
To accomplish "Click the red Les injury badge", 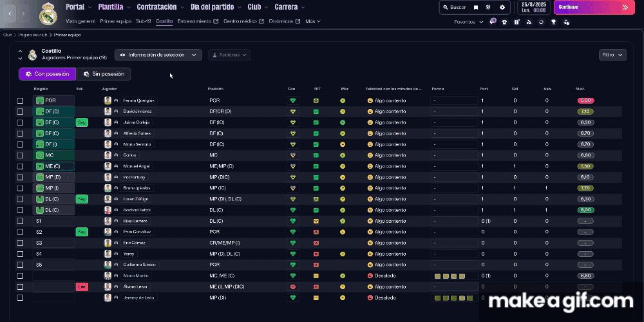I will click(82, 287).
